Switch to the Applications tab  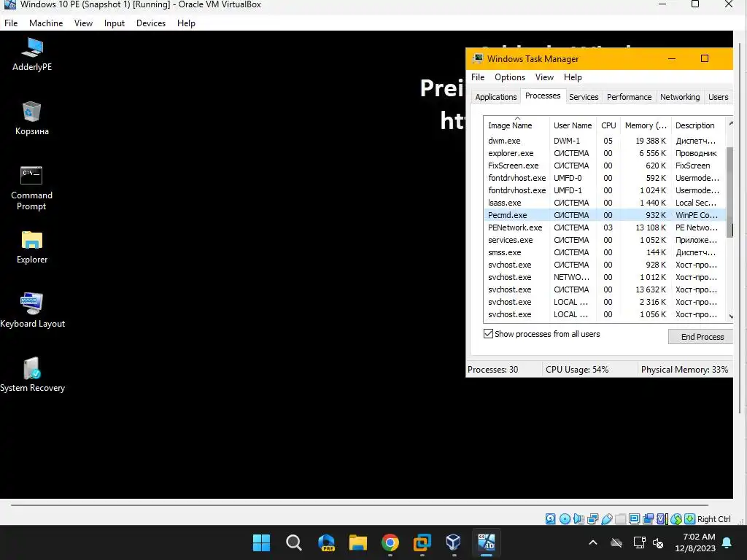click(496, 97)
